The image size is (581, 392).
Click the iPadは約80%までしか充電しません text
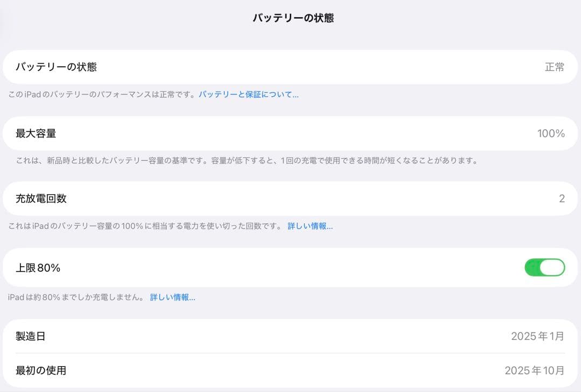(x=76, y=297)
